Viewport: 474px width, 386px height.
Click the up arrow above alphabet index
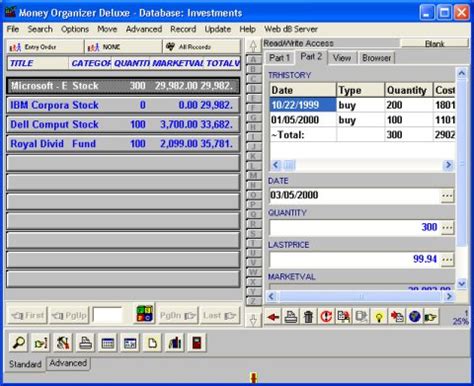click(253, 46)
